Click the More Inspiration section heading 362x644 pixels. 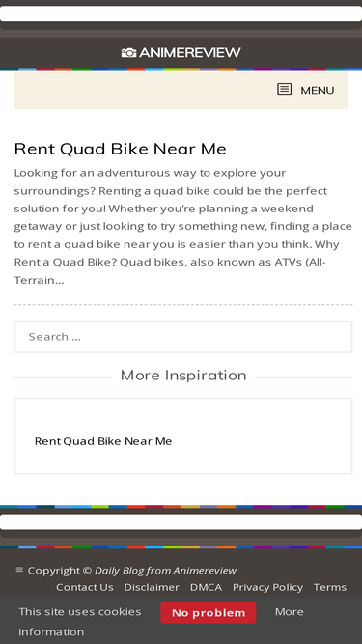(x=183, y=375)
